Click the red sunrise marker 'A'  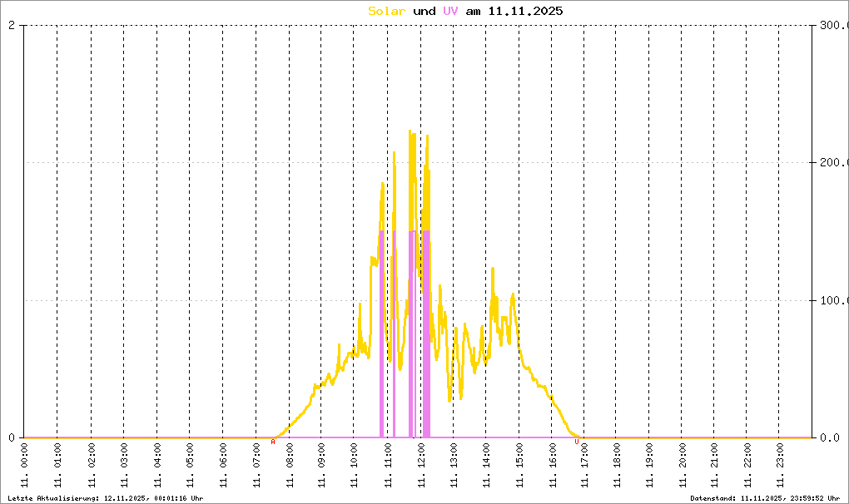pyautogui.click(x=273, y=442)
